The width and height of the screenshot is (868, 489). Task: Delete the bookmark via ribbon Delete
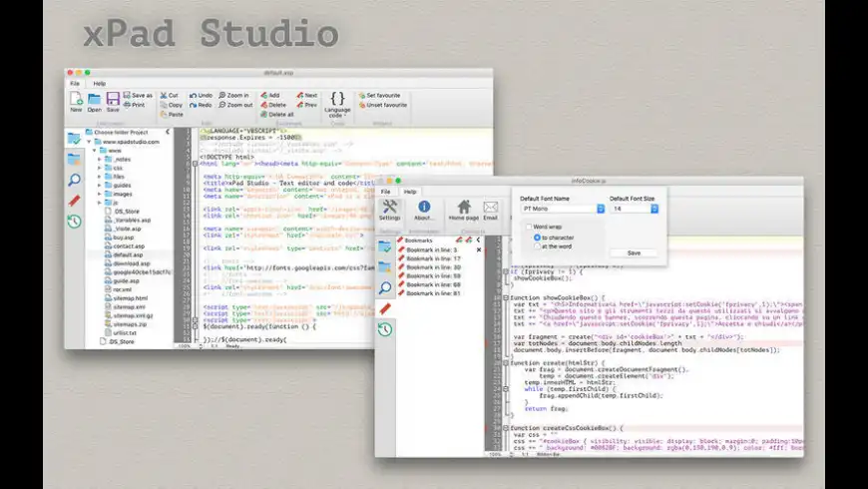coord(273,105)
